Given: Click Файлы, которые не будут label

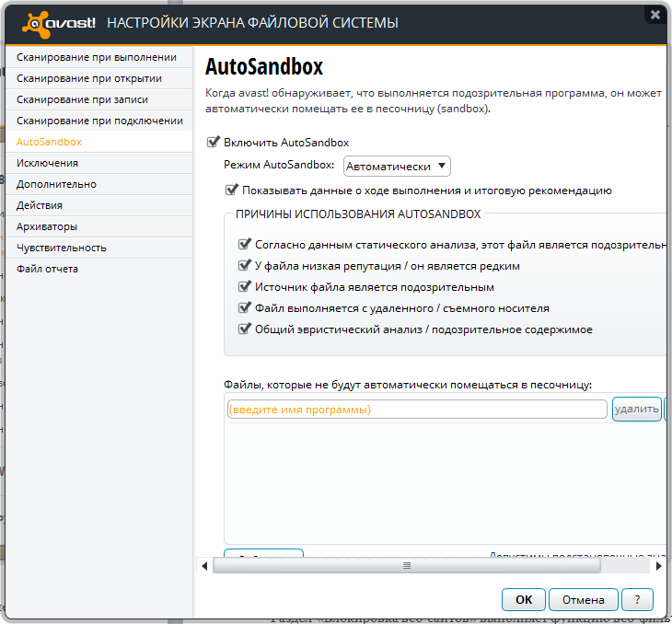Looking at the screenshot, I should pos(408,385).
